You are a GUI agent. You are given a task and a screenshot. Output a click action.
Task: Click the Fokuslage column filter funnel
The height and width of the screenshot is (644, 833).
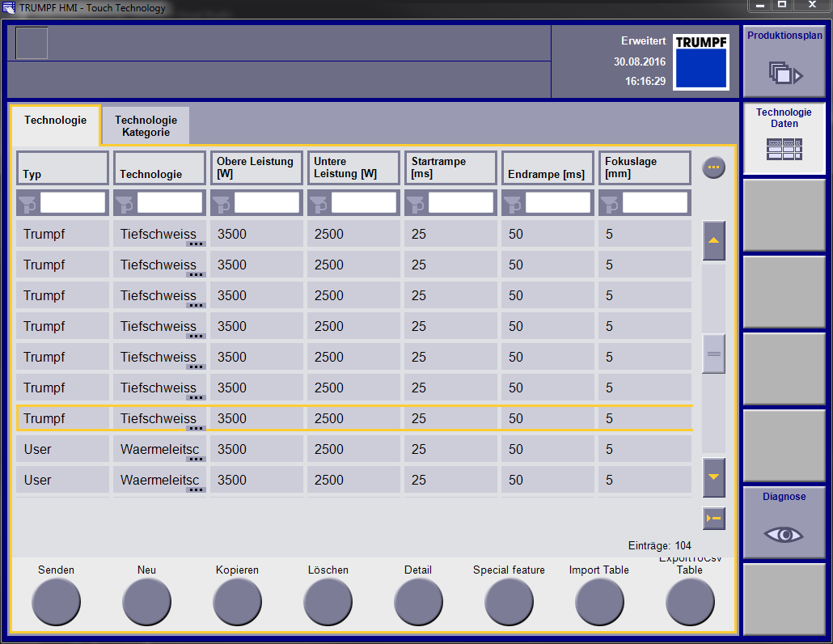pos(609,203)
